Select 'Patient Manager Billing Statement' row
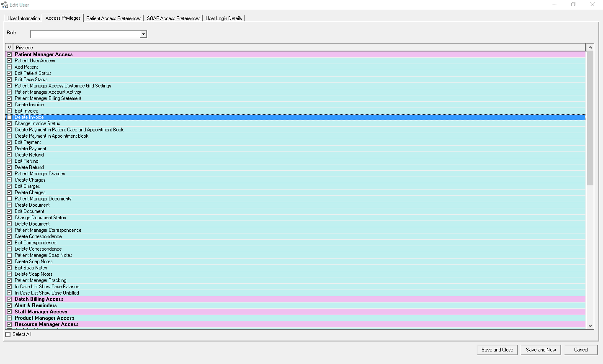The width and height of the screenshot is (603, 364). [295, 98]
